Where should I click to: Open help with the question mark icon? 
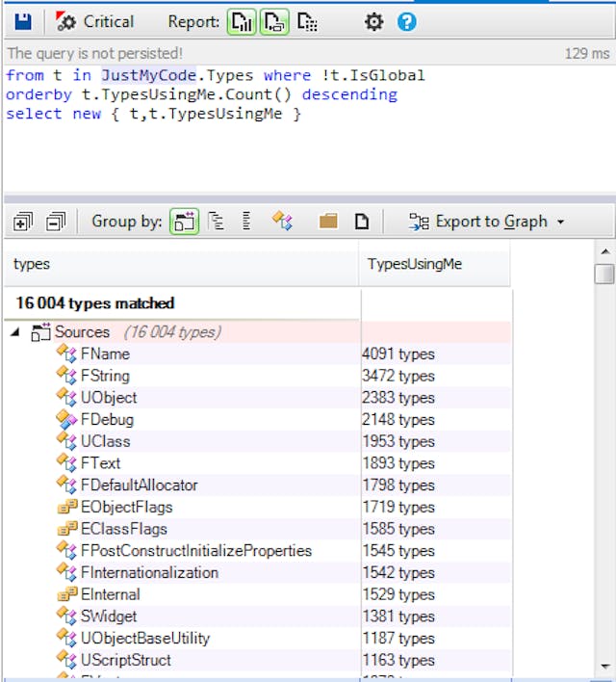(406, 21)
